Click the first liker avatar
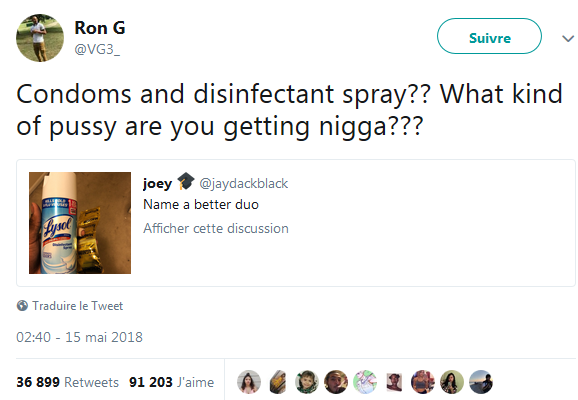 (x=249, y=382)
